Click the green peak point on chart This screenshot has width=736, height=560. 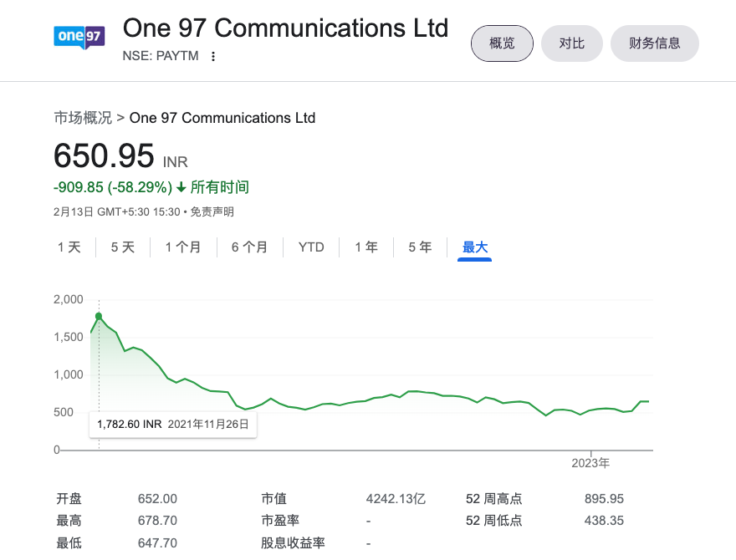tap(99, 316)
